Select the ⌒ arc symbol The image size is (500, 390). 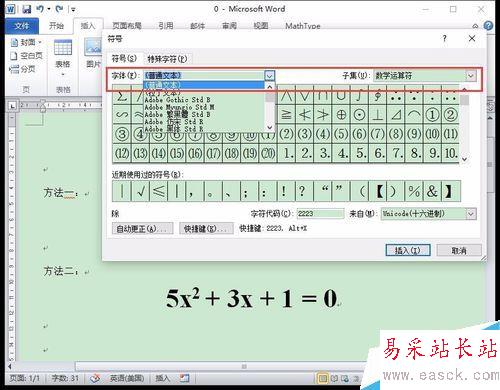click(414, 115)
